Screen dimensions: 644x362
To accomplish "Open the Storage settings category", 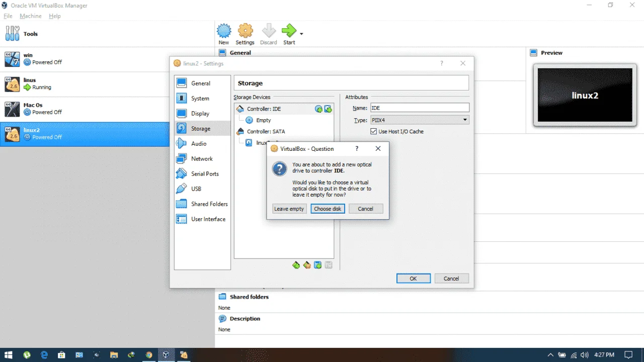I will pos(202,129).
